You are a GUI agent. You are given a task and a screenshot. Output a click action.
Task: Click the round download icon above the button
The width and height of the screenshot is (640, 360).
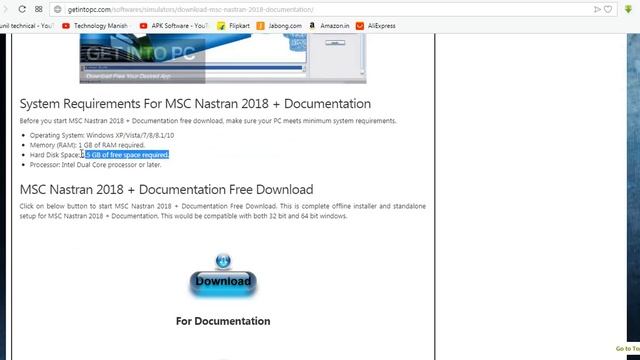223,260
